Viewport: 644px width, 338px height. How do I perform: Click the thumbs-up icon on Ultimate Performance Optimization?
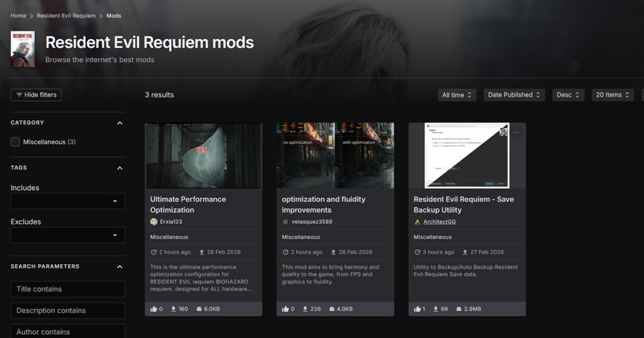click(x=153, y=309)
